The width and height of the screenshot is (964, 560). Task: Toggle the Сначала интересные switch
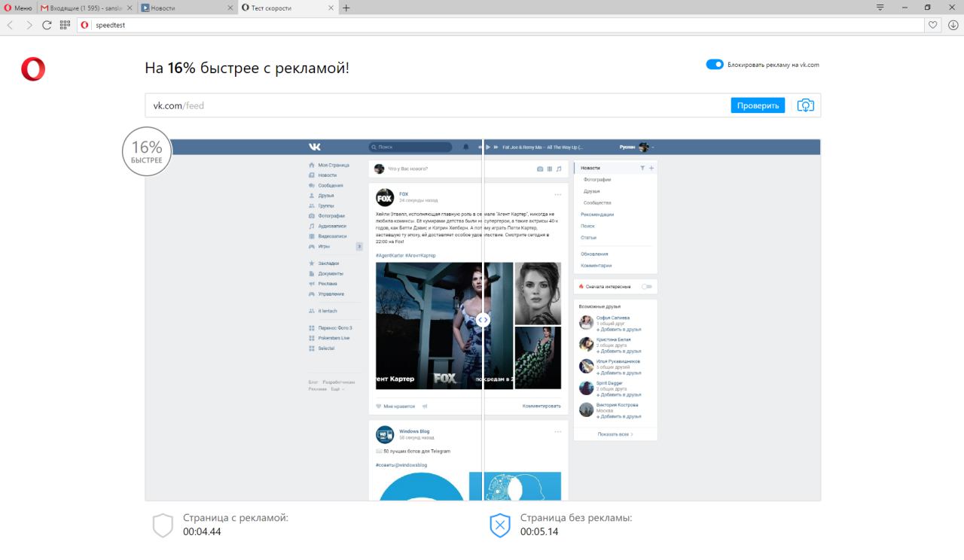pos(645,287)
